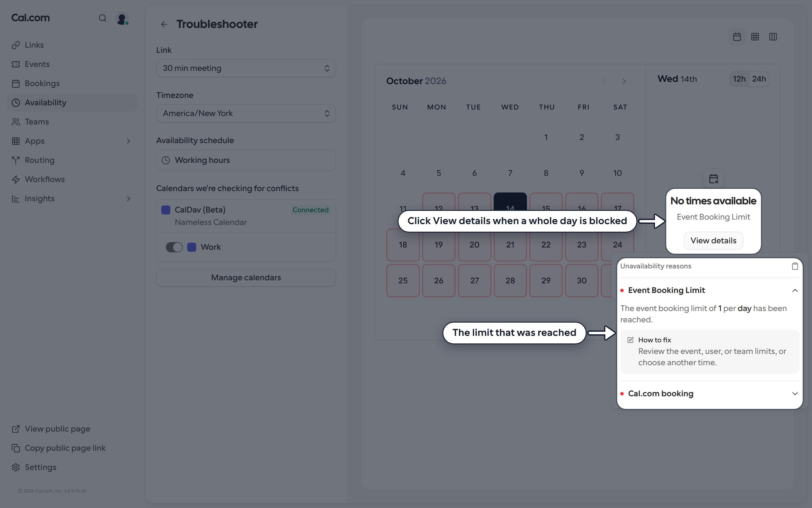Go to the previous month arrow
The height and width of the screenshot is (508, 812).
[x=604, y=81]
